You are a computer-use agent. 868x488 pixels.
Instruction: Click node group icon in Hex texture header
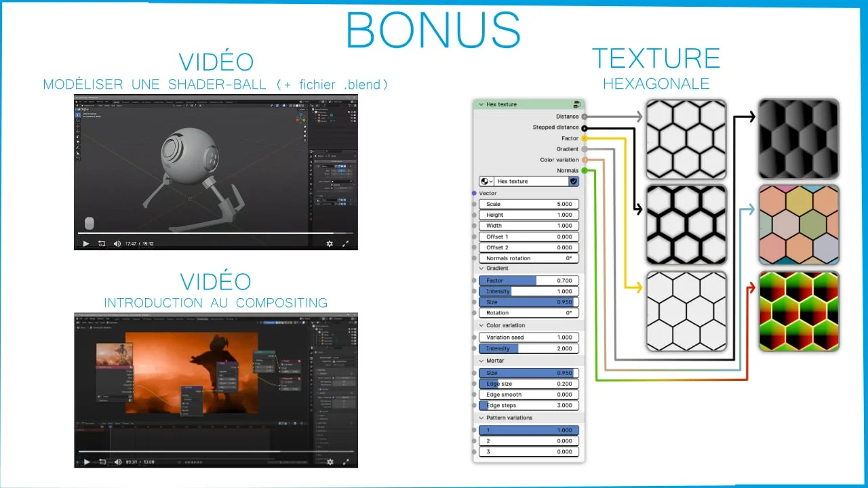pos(576,104)
